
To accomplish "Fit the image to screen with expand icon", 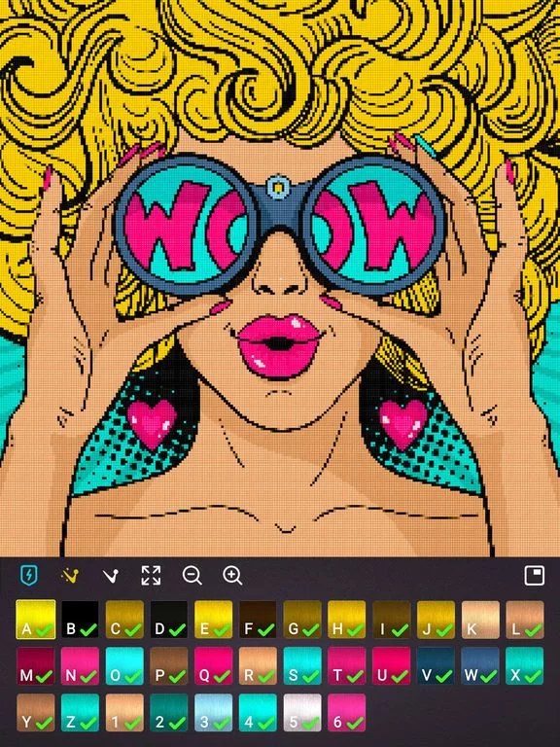I will 151,576.
